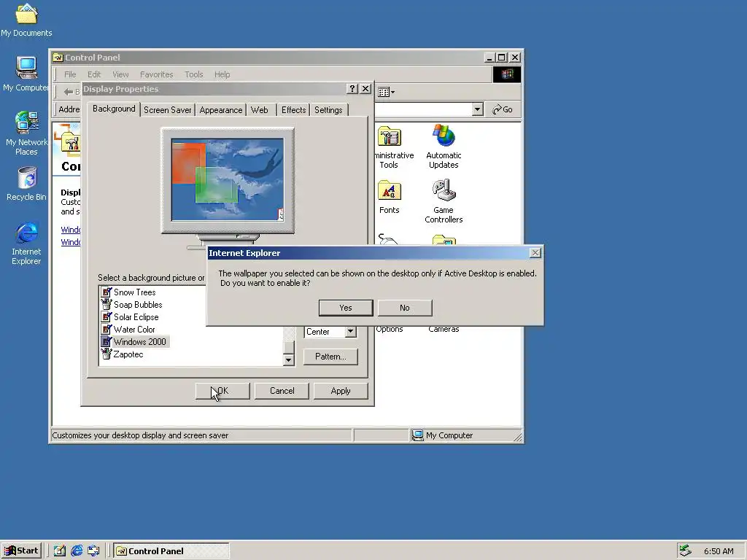Launch Outlook Express quick launch icon
Image resolution: width=747 pixels, height=560 pixels.
click(x=93, y=551)
